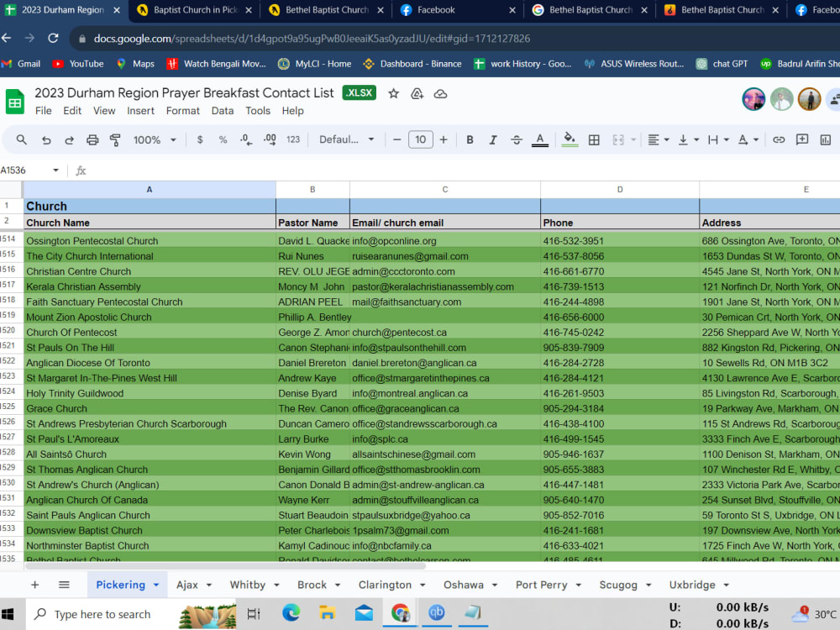Apply bold formatting to selection
This screenshot has width=840, height=630.
[470, 139]
